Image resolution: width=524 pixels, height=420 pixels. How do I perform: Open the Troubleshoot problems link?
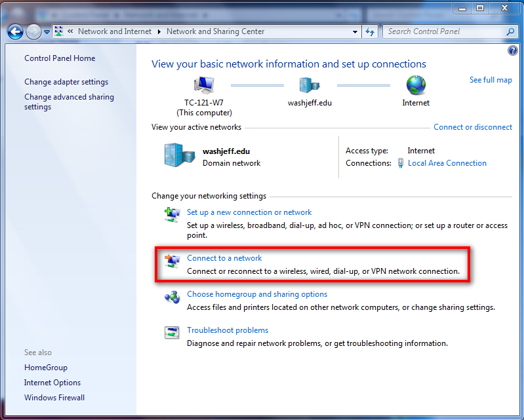(228, 330)
